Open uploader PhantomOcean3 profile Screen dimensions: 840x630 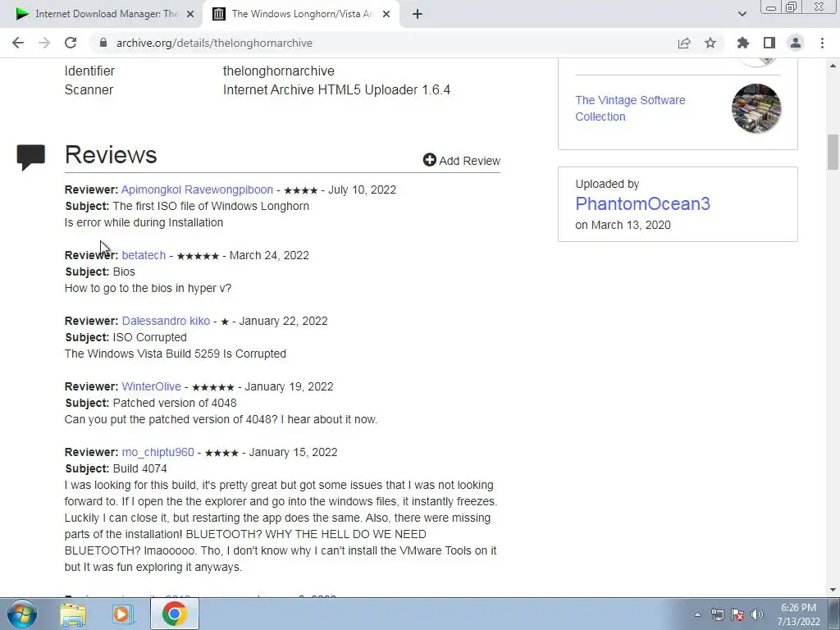(642, 203)
